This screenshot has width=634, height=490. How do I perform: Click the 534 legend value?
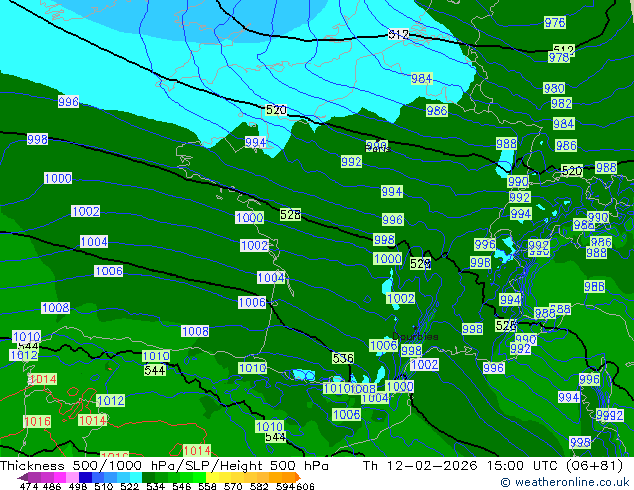point(155,486)
